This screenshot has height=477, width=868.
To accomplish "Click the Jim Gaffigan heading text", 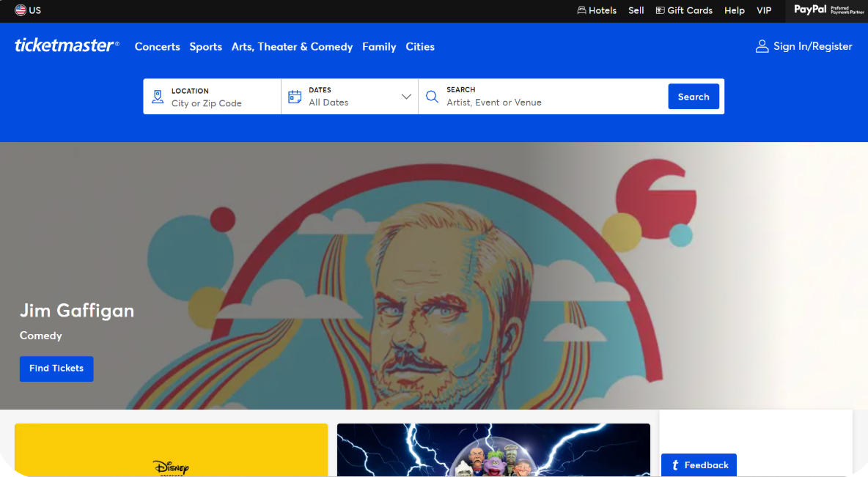I will (77, 311).
